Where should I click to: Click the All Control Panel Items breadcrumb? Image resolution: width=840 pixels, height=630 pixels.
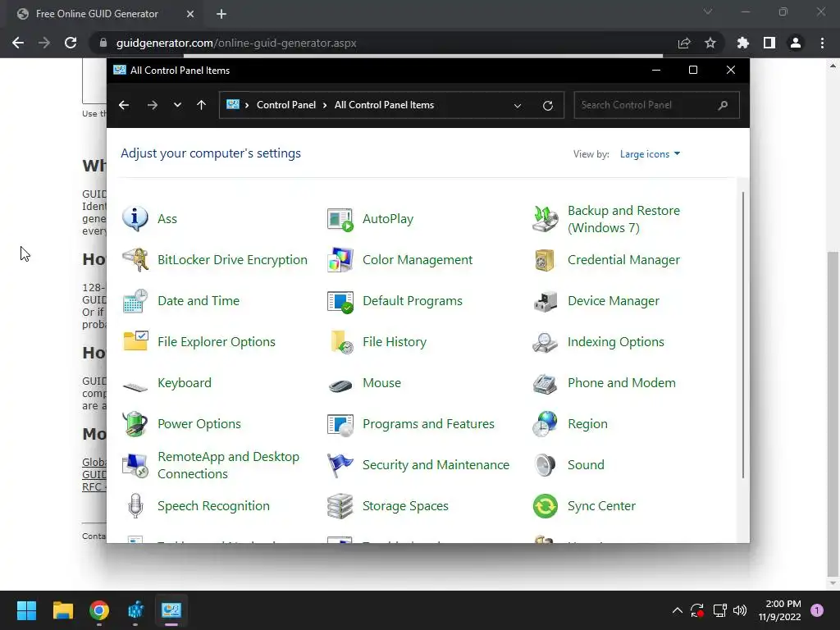point(384,105)
